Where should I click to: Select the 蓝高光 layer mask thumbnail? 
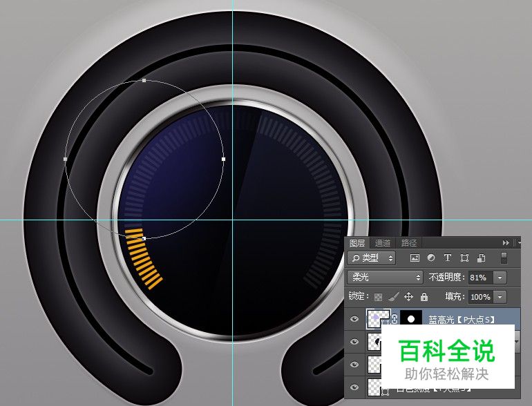pyautogui.click(x=411, y=319)
